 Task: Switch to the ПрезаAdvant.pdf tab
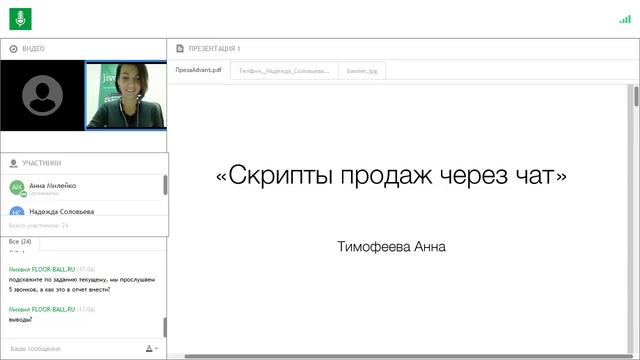pos(199,70)
